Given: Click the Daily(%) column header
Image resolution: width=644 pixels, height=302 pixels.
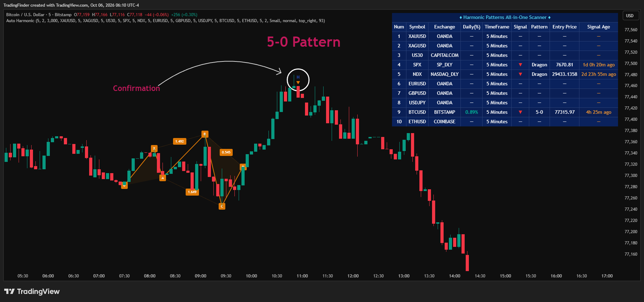Looking at the screenshot, I should tap(472, 27).
